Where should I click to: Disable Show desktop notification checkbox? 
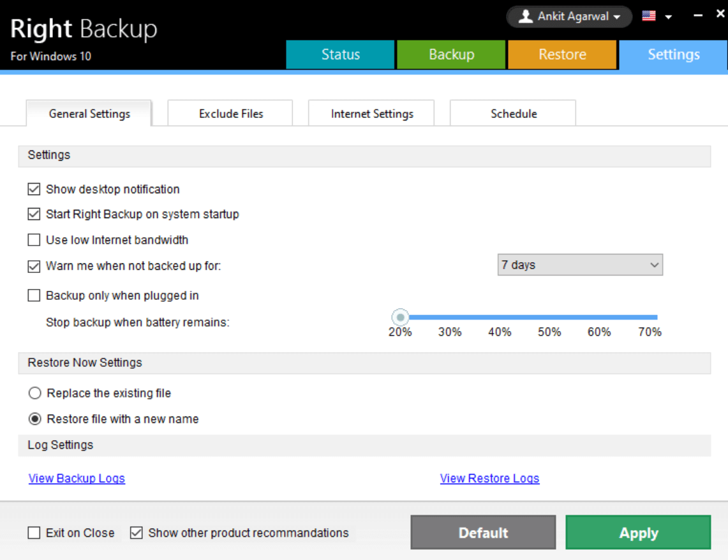click(34, 189)
